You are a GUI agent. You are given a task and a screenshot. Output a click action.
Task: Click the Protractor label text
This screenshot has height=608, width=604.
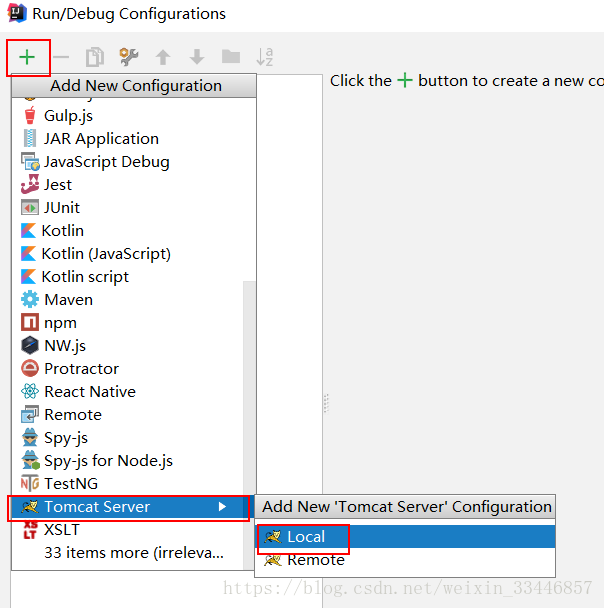pos(81,369)
